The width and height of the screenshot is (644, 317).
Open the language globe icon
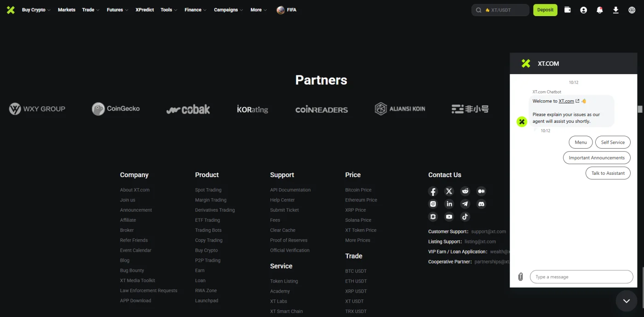pos(632,10)
